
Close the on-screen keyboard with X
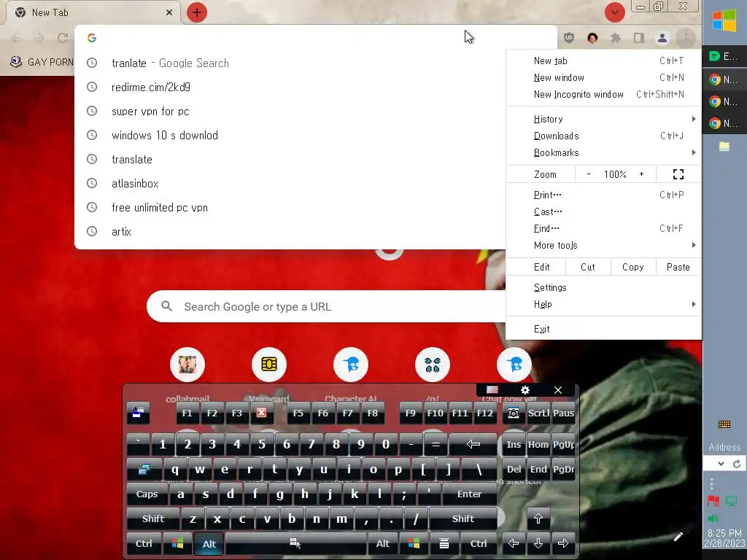click(x=558, y=390)
